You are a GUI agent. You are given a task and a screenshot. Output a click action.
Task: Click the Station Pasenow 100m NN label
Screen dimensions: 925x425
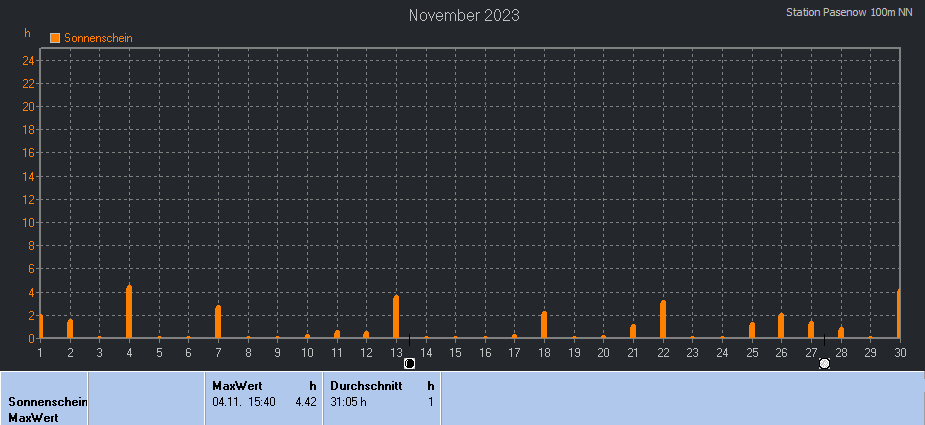pyautogui.click(x=849, y=12)
